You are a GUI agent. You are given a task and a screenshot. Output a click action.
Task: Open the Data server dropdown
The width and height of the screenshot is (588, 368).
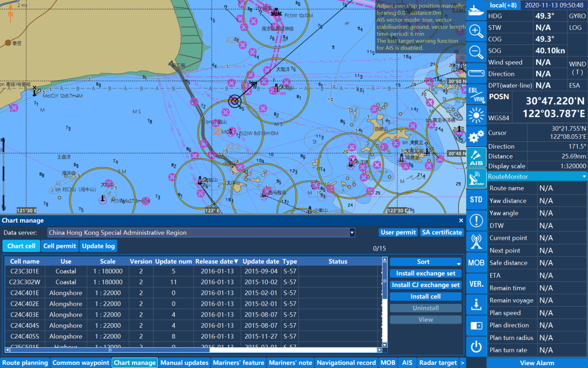click(352, 232)
